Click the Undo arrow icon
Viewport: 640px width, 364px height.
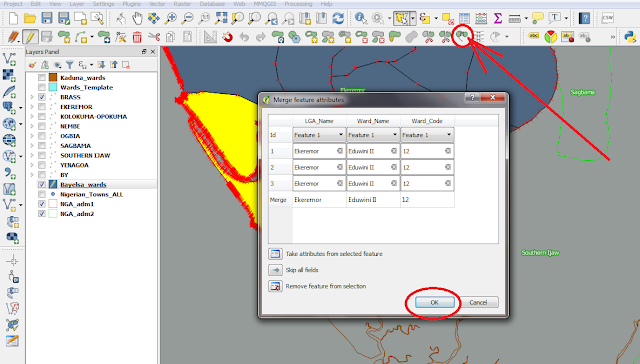pos(244,37)
